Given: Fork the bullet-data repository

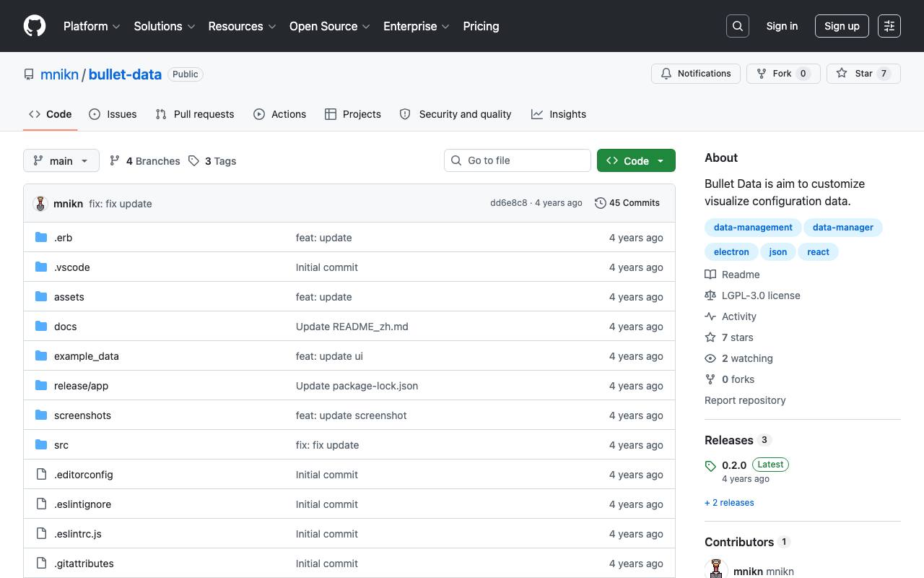Looking at the screenshot, I should pos(783,74).
